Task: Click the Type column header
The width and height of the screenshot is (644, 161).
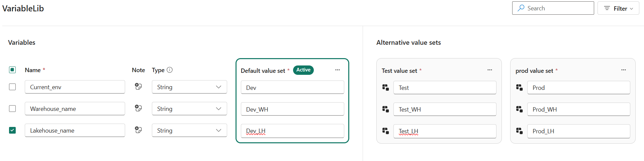Action: click(x=158, y=70)
